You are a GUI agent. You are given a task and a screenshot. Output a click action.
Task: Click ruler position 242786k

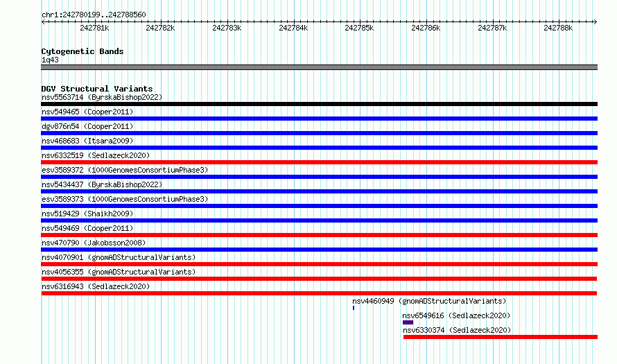pos(426,28)
